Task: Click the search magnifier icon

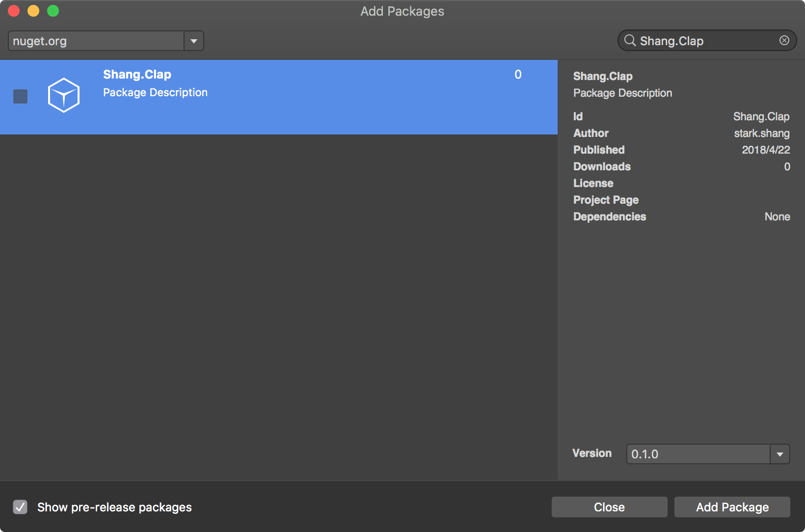Action: click(x=630, y=40)
